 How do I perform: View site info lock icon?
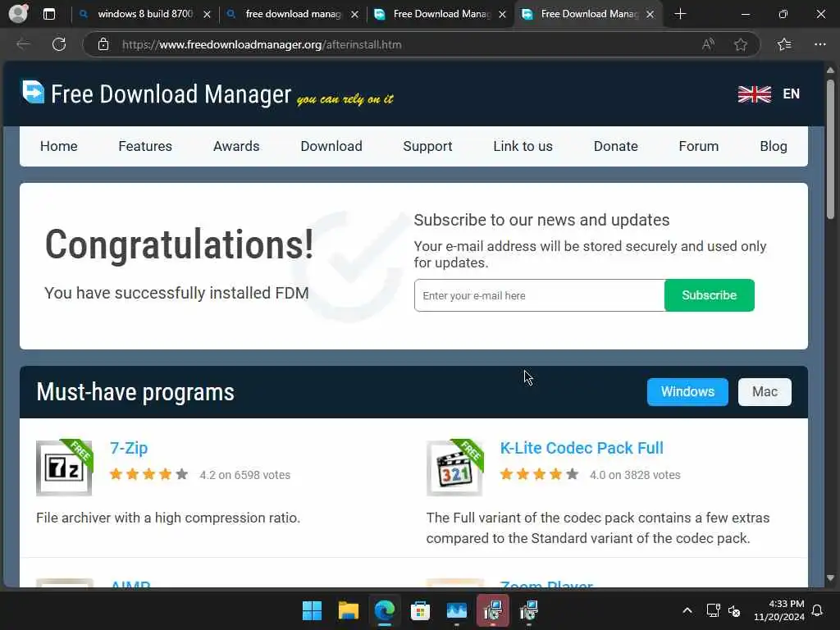point(103,44)
